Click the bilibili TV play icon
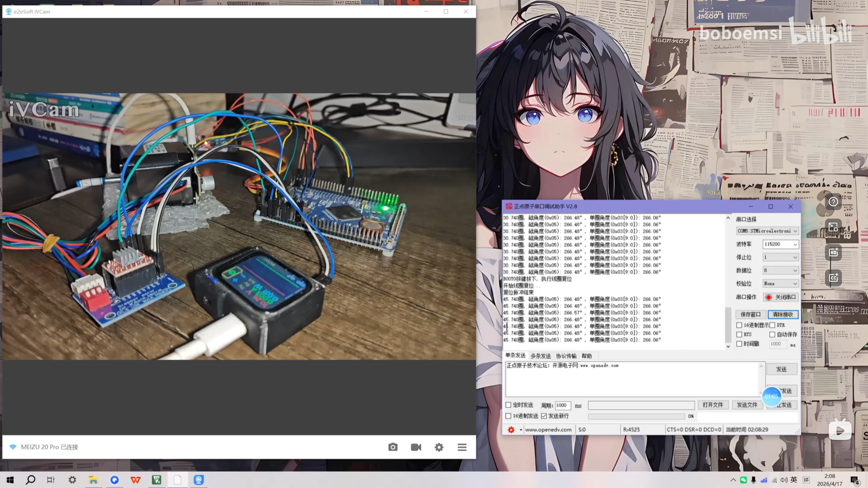The width and height of the screenshot is (868, 488). coord(840,430)
